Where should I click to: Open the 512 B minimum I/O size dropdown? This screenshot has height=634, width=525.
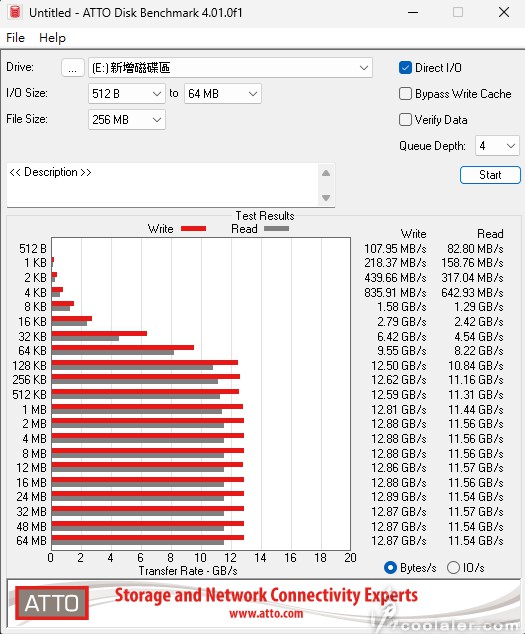(127, 94)
